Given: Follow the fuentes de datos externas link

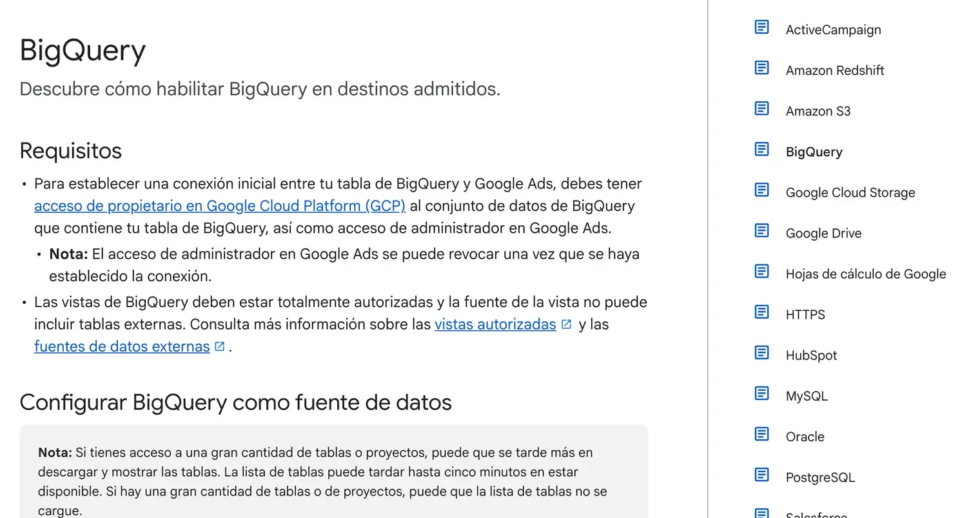Looking at the screenshot, I should click(122, 346).
